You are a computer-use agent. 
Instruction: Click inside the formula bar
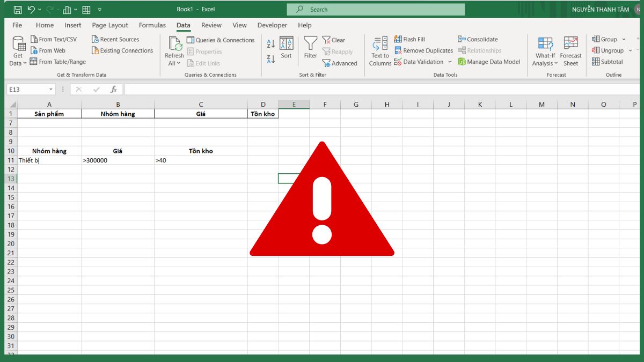click(382, 90)
